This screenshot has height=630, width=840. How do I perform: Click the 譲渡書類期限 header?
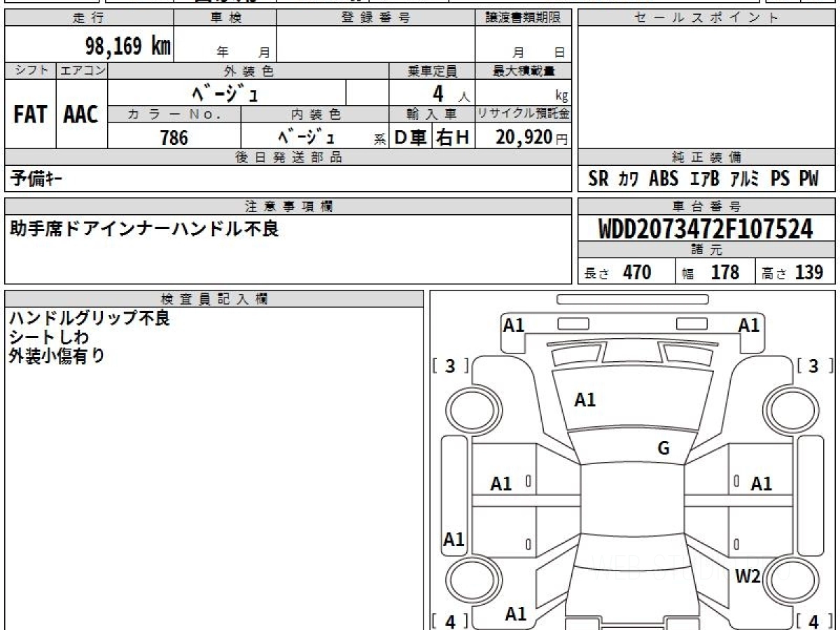click(x=524, y=19)
